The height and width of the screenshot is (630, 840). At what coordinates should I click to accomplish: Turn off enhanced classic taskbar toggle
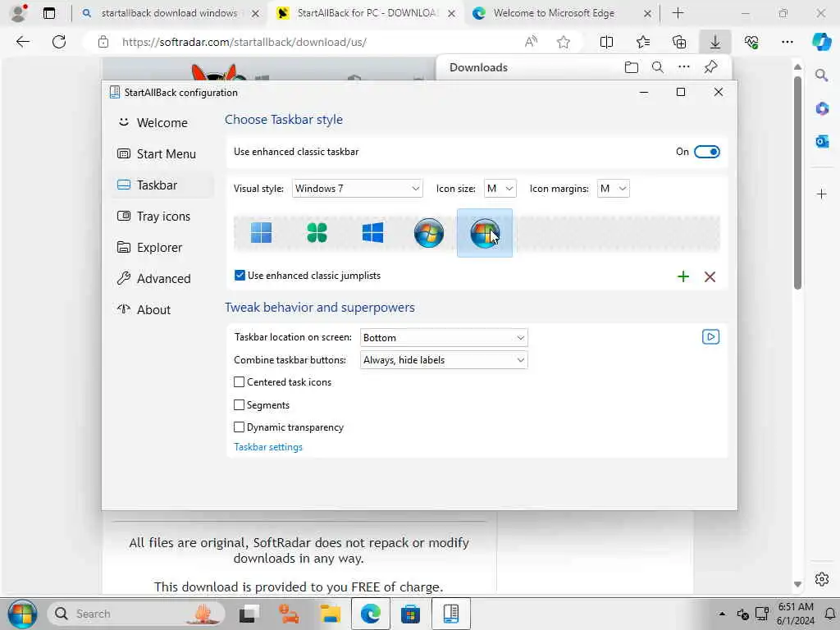tap(706, 152)
